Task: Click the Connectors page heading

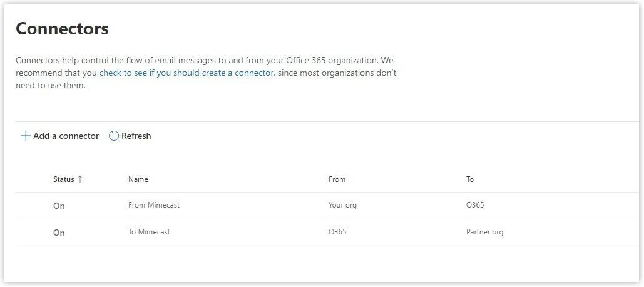Action: (62, 29)
